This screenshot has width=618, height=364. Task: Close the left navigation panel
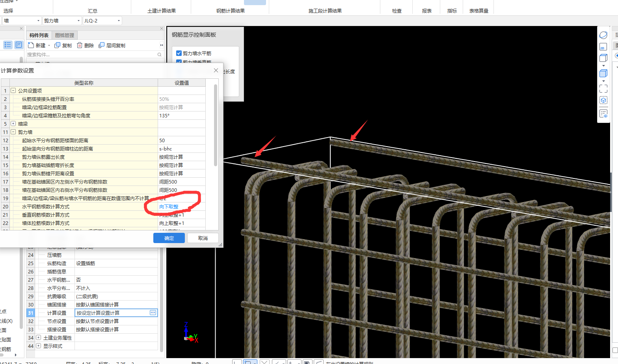[21, 28]
